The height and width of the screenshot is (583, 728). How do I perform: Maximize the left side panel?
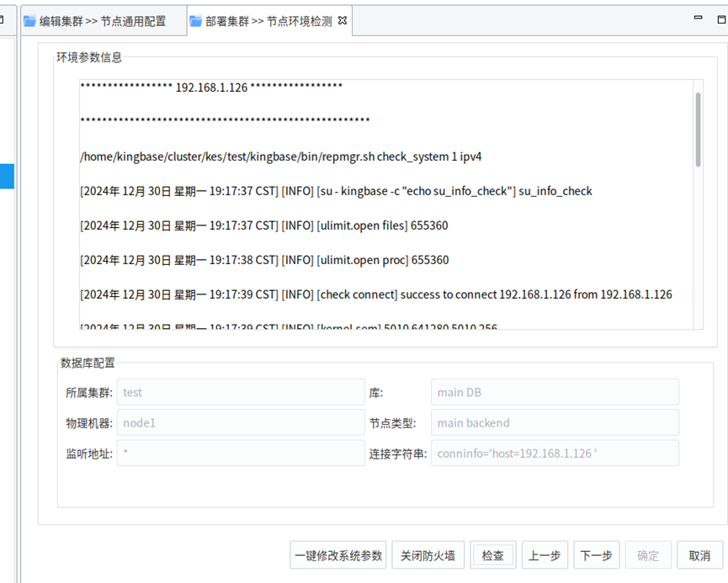coord(3,19)
